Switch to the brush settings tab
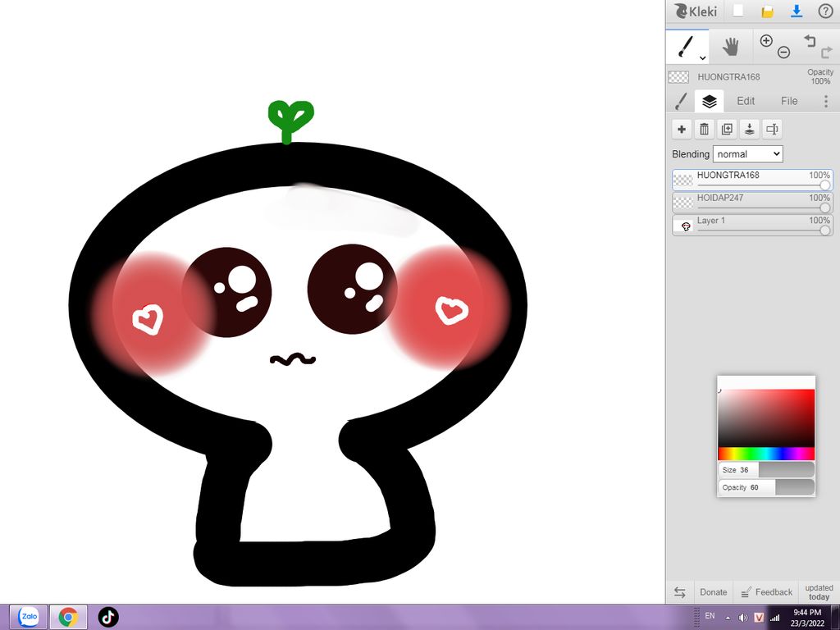This screenshot has width=840, height=630. [x=681, y=101]
